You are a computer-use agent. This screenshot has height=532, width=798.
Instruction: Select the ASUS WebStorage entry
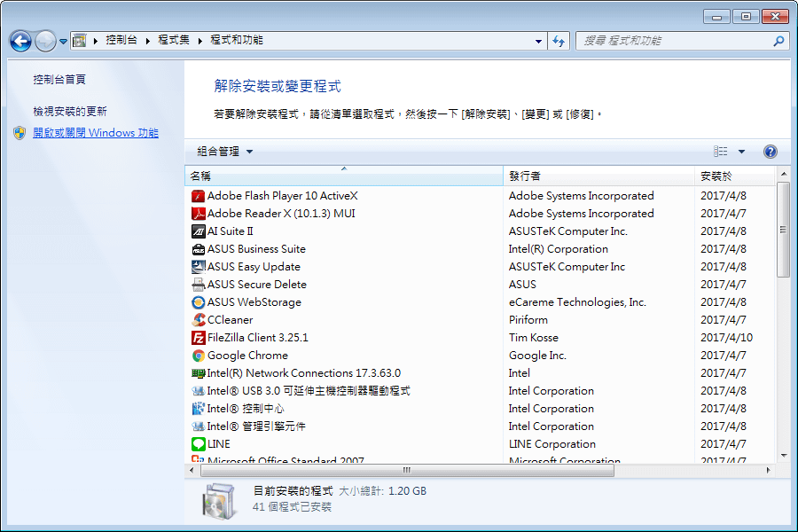[x=254, y=302]
